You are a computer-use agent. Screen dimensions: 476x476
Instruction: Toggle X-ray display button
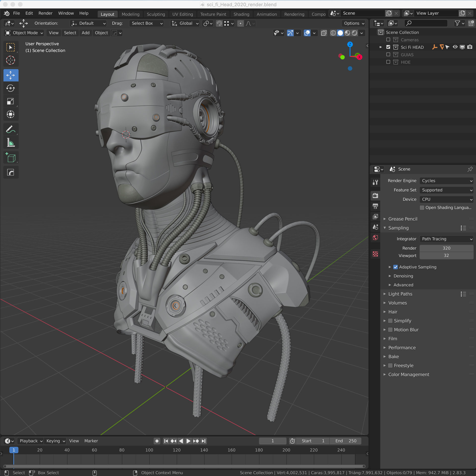[324, 33]
